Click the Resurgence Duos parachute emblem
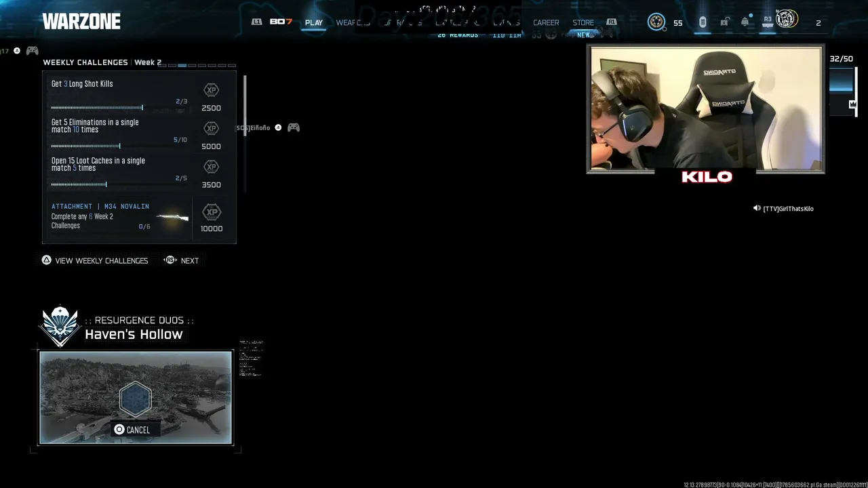Screen dimensions: 868x488 pyautogui.click(x=60, y=326)
